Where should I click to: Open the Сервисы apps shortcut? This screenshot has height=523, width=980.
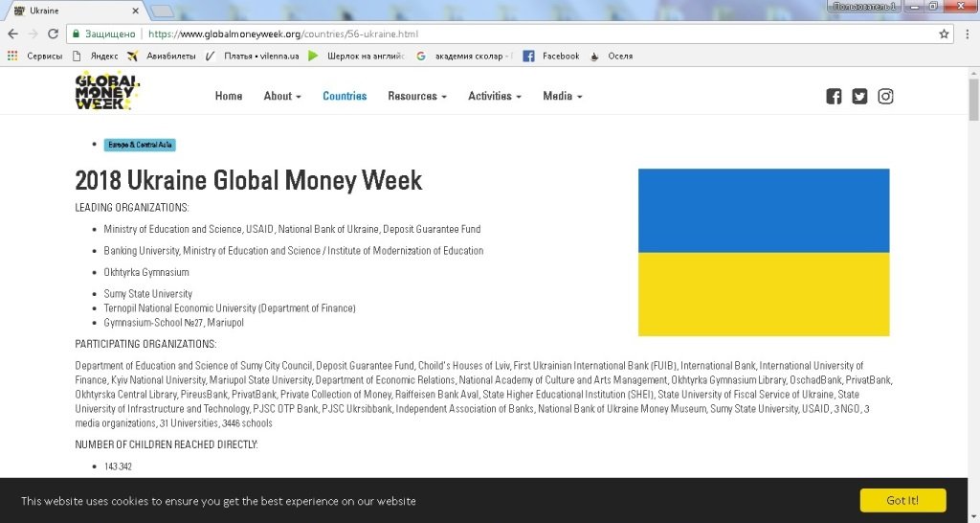pyautogui.click(x=34, y=56)
